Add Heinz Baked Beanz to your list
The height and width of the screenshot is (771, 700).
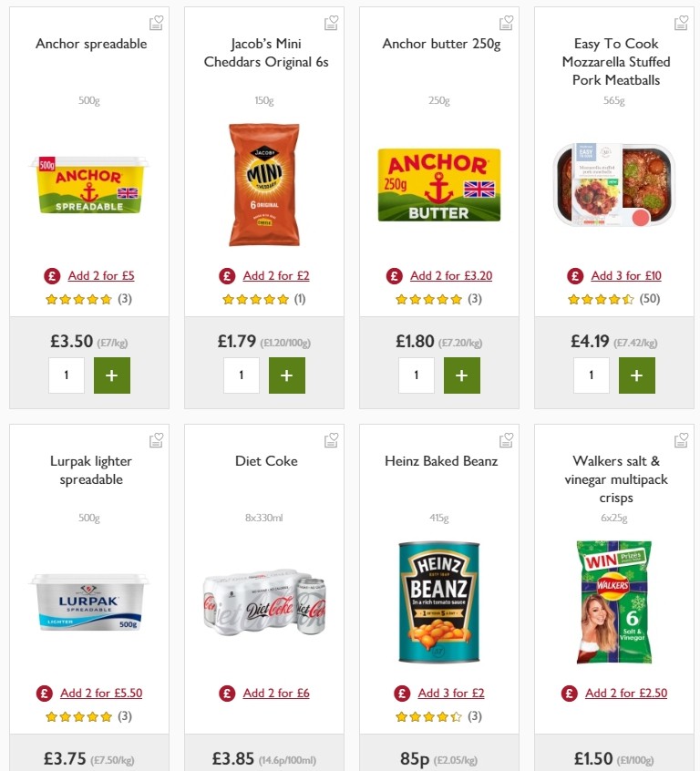[x=506, y=440]
